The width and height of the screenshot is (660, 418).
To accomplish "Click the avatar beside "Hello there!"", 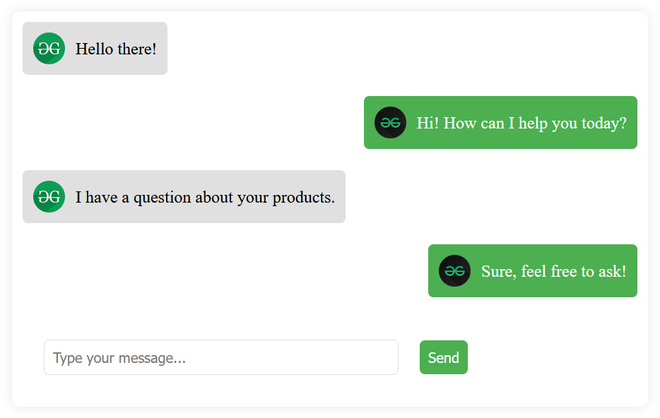I will click(49, 48).
